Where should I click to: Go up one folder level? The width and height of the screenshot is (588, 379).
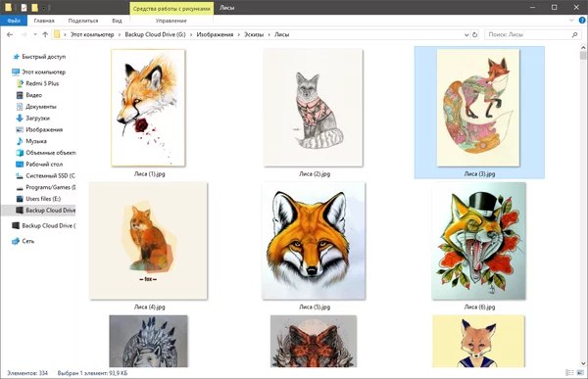45,34
